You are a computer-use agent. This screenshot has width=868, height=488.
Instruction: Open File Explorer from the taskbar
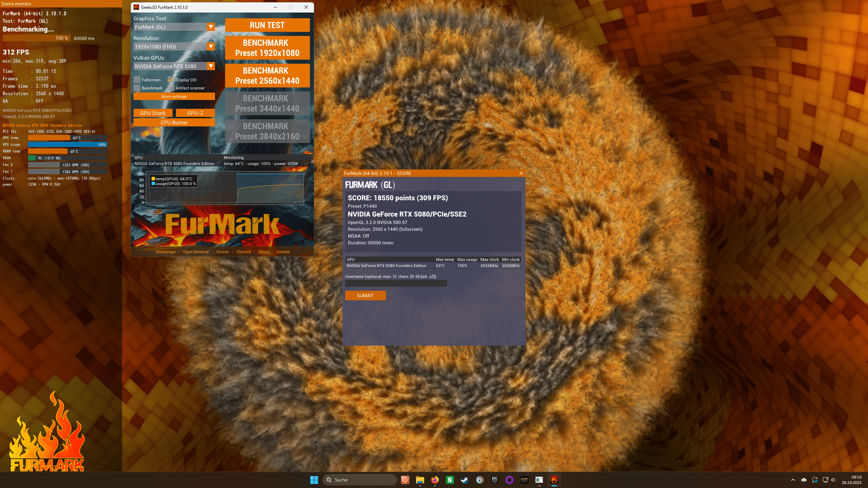[x=420, y=480]
